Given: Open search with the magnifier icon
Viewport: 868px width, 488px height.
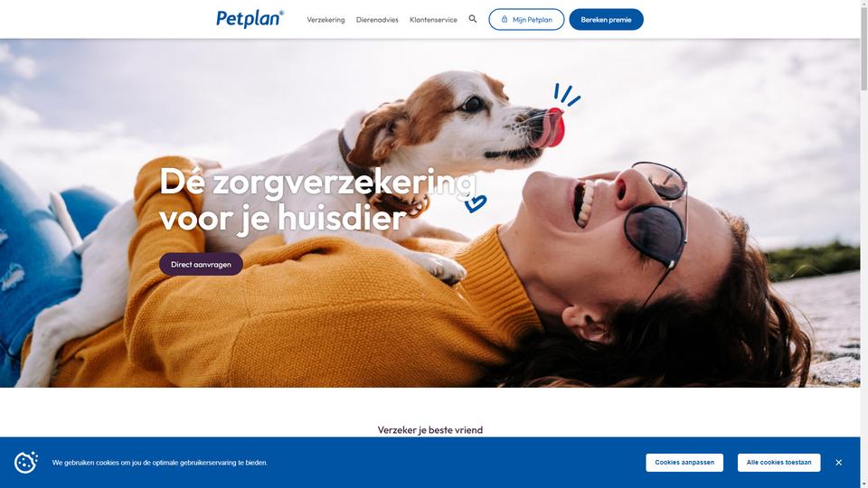Looking at the screenshot, I should point(473,19).
